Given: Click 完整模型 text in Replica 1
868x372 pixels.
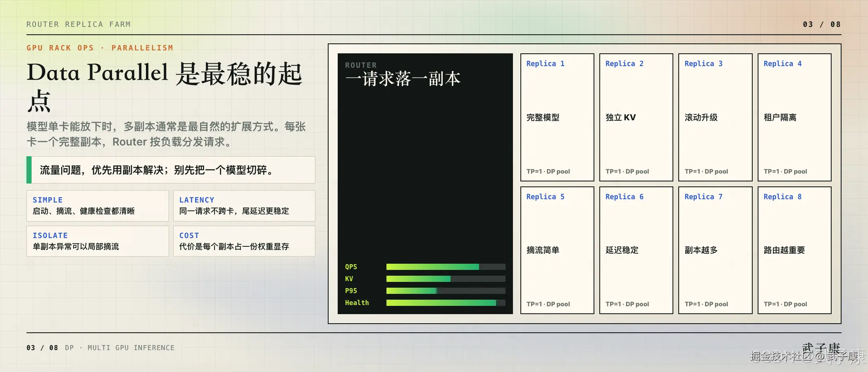Looking at the screenshot, I should pos(543,117).
